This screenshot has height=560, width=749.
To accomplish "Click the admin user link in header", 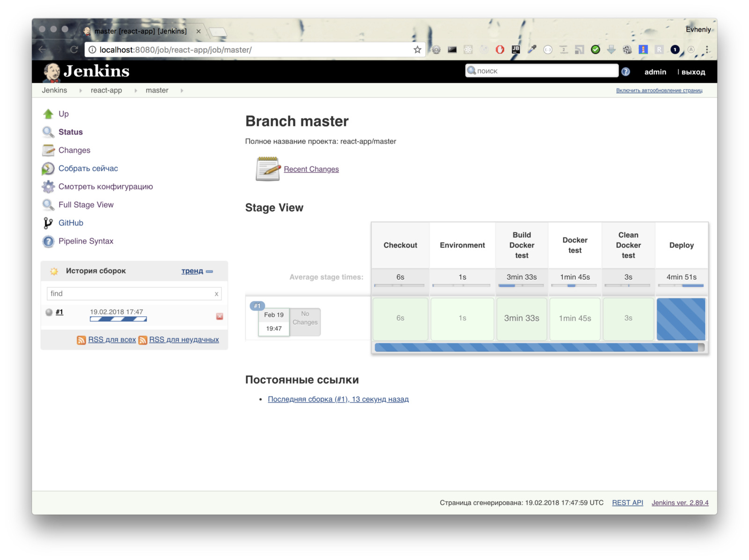I will [655, 72].
